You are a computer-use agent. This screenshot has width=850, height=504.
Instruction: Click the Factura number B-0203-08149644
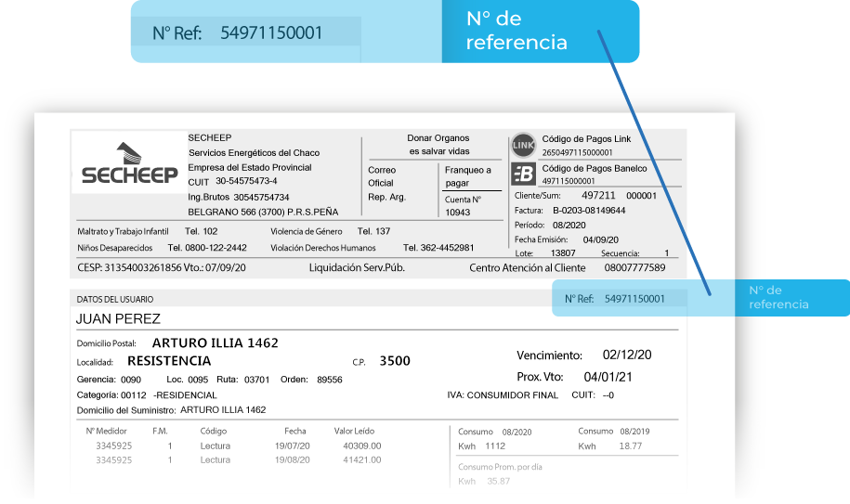(x=589, y=210)
